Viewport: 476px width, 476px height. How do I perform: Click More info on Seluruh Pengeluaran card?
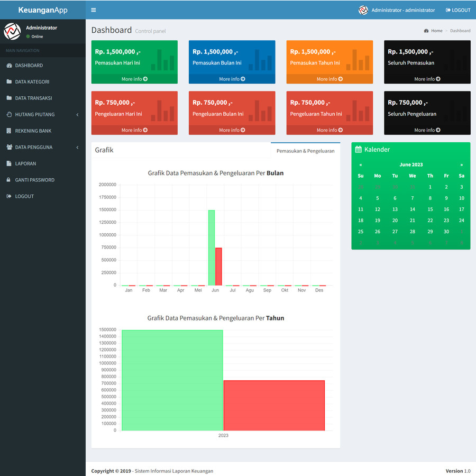[426, 130]
